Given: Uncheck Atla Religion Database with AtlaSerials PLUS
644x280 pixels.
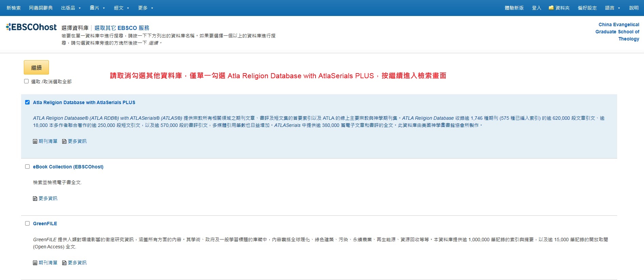Looking at the screenshot, I should click(x=27, y=102).
